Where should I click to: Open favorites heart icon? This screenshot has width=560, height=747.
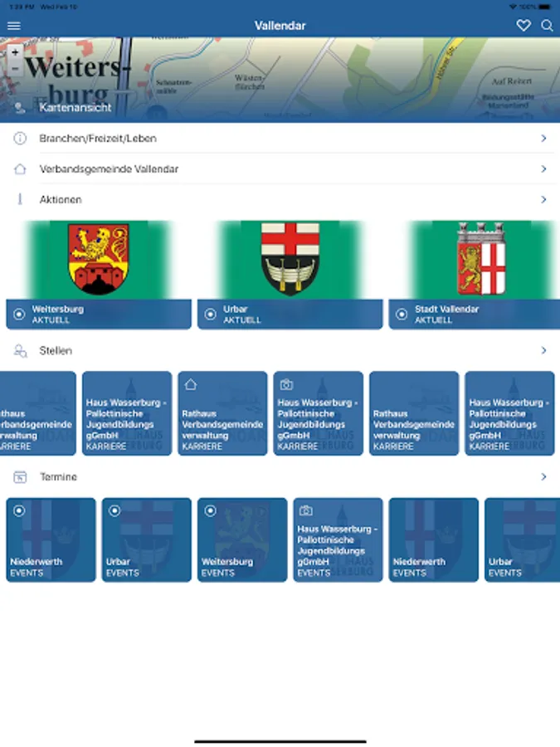[523, 25]
